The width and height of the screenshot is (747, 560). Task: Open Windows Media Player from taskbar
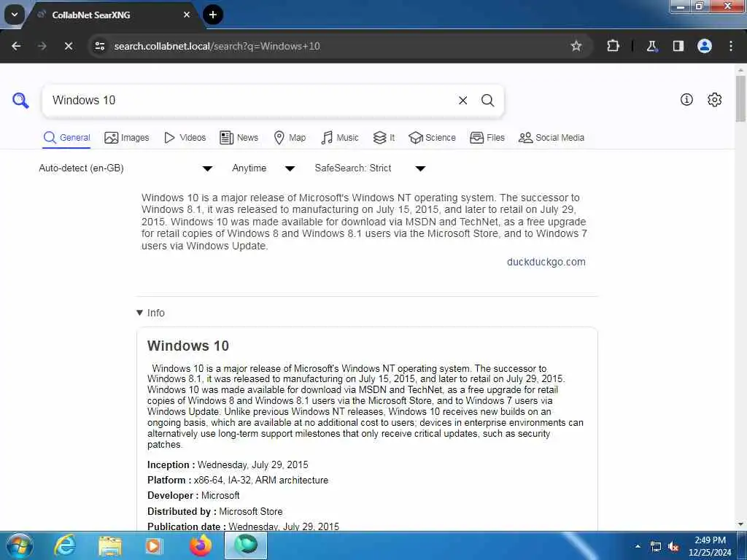(154, 545)
